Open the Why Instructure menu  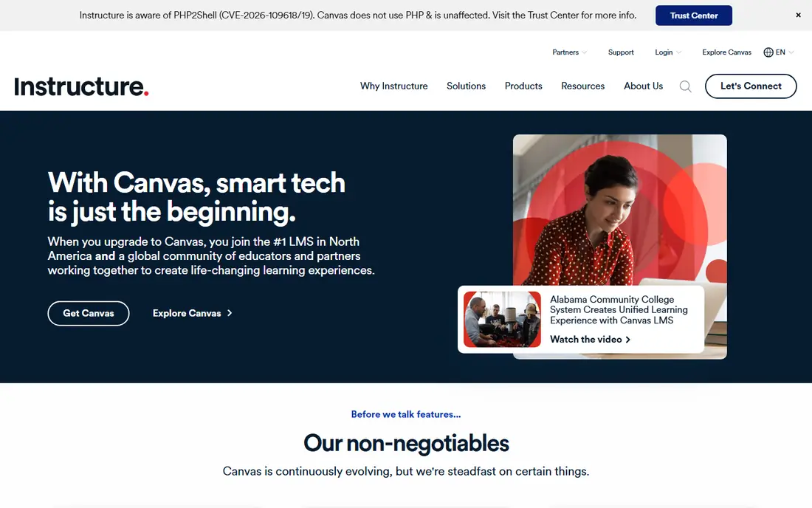click(x=394, y=86)
